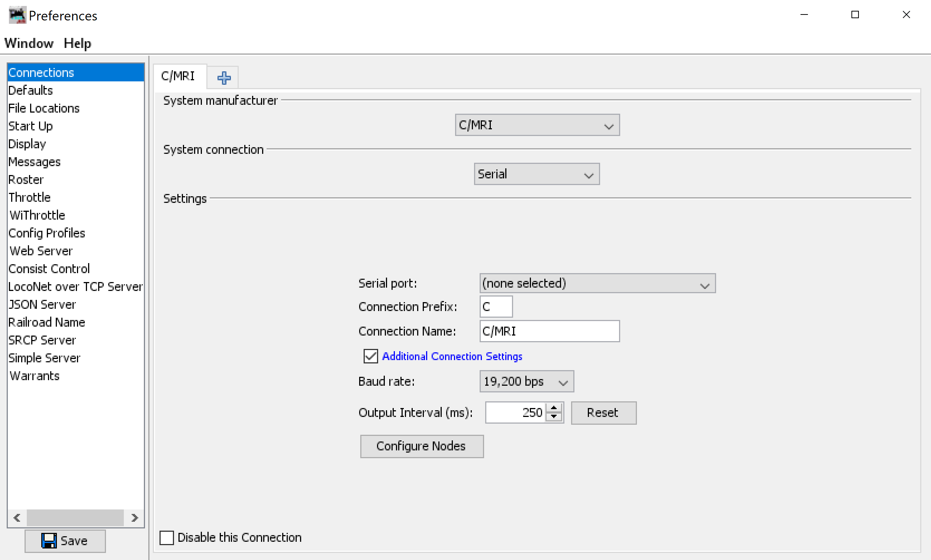
Task: Click the Connection Name input field
Action: coord(549,330)
